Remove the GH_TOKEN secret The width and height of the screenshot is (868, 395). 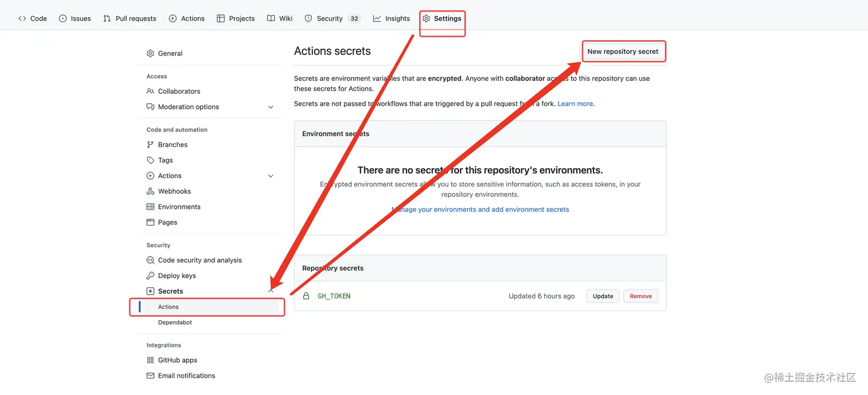pyautogui.click(x=641, y=296)
